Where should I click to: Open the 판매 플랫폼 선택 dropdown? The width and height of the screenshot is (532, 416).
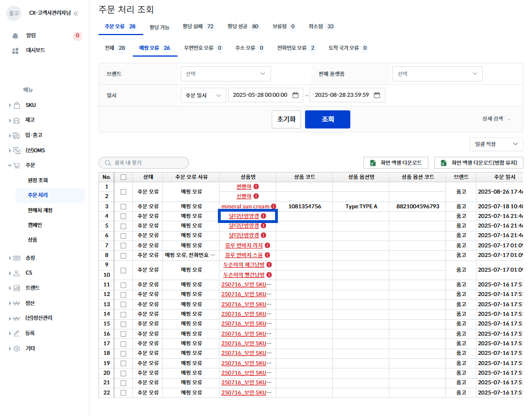437,74
